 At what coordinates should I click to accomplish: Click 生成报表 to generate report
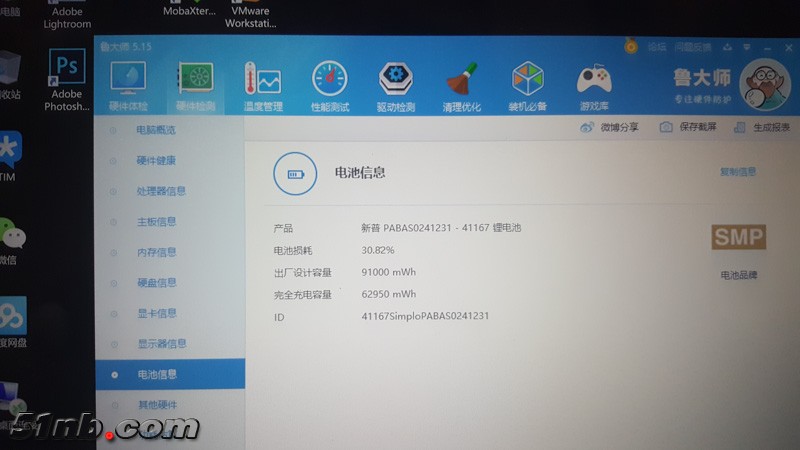tap(762, 128)
